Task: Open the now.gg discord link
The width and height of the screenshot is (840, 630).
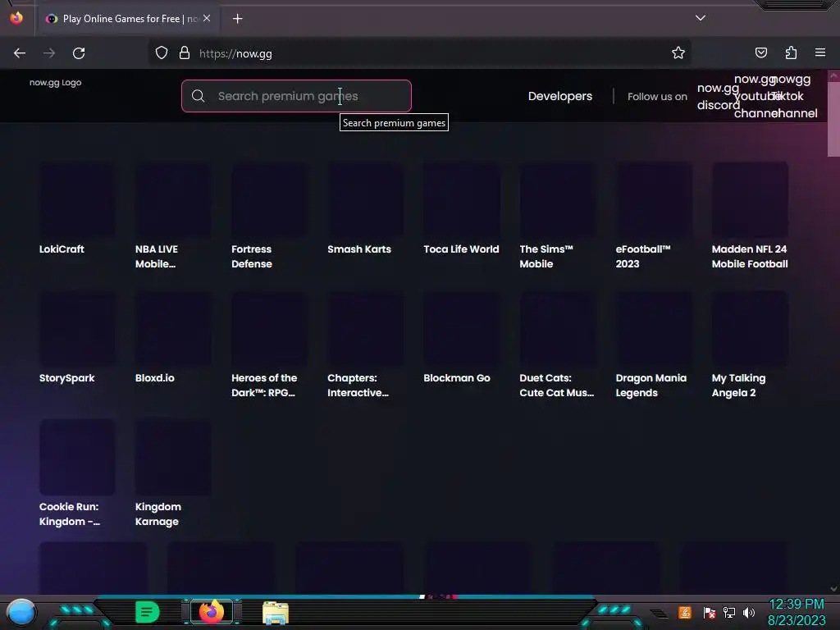Action: coord(718,97)
